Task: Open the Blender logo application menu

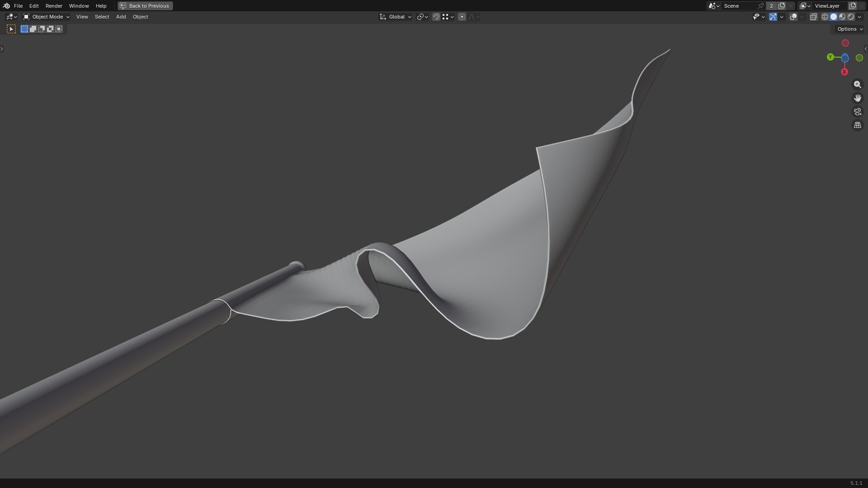Action: click(6, 6)
